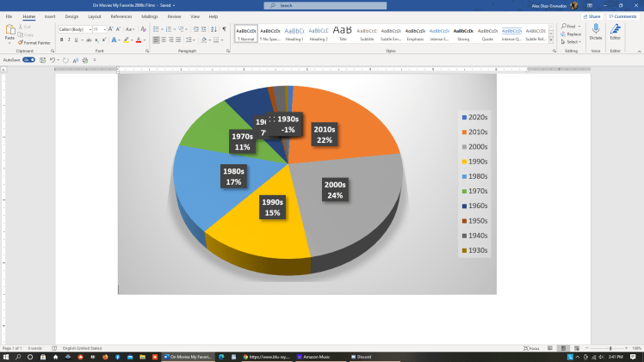Switch to the References tab
This screenshot has width=644, height=362.
coord(121,16)
